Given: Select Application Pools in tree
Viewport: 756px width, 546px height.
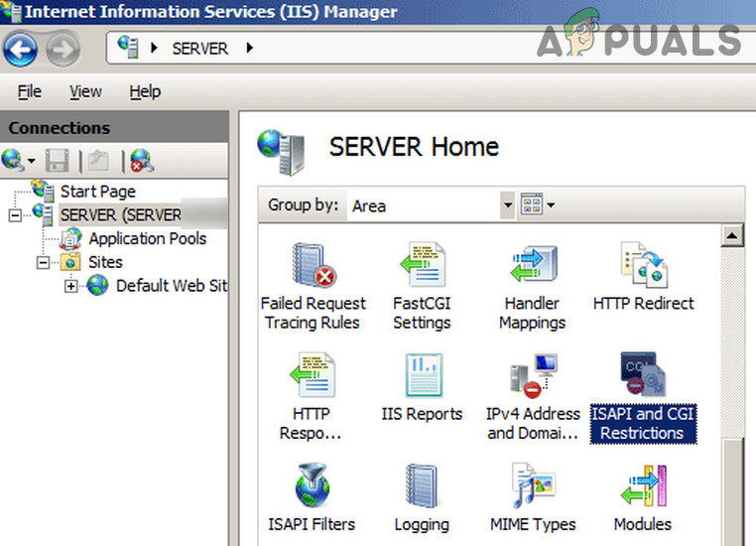Looking at the screenshot, I should point(148,239).
